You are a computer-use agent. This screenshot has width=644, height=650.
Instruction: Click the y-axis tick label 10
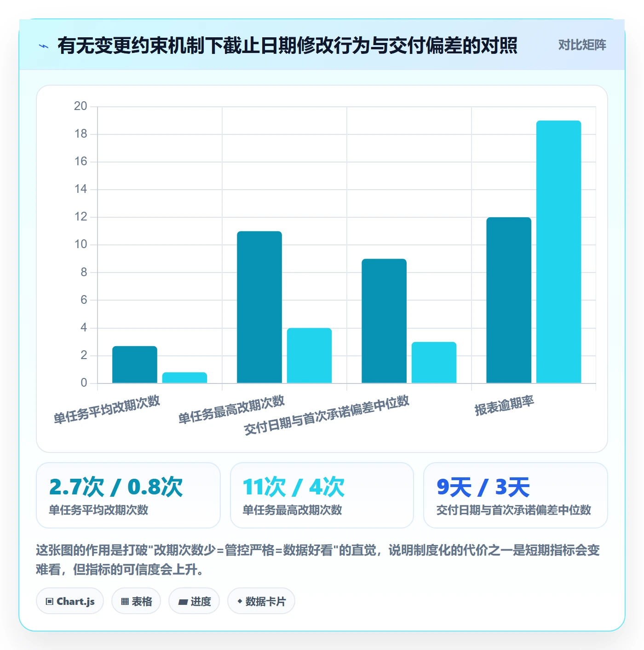(80, 244)
